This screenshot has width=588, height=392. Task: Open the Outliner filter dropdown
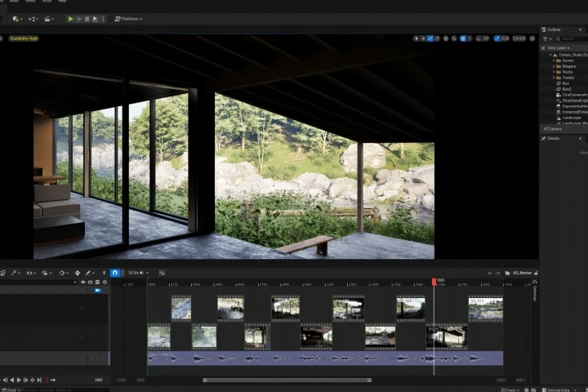pos(546,38)
